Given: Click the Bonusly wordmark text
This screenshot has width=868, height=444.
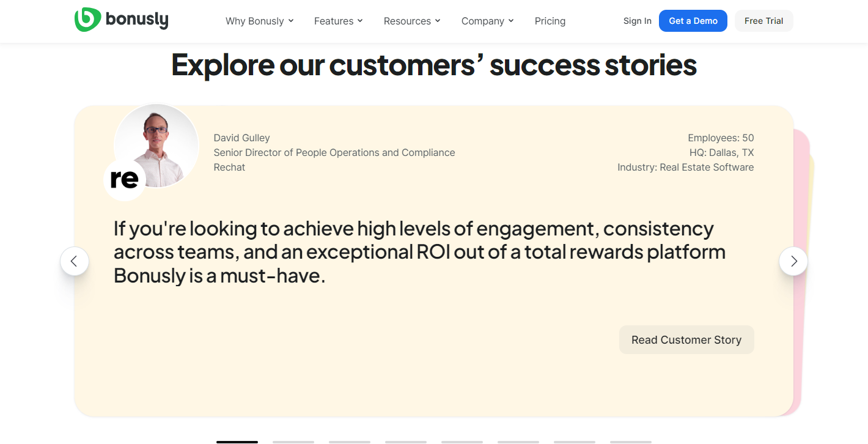Looking at the screenshot, I should tap(137, 20).
